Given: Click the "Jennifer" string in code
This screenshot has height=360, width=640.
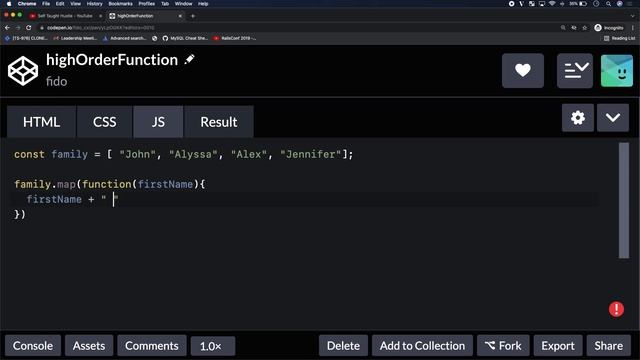Looking at the screenshot, I should click(311, 154).
